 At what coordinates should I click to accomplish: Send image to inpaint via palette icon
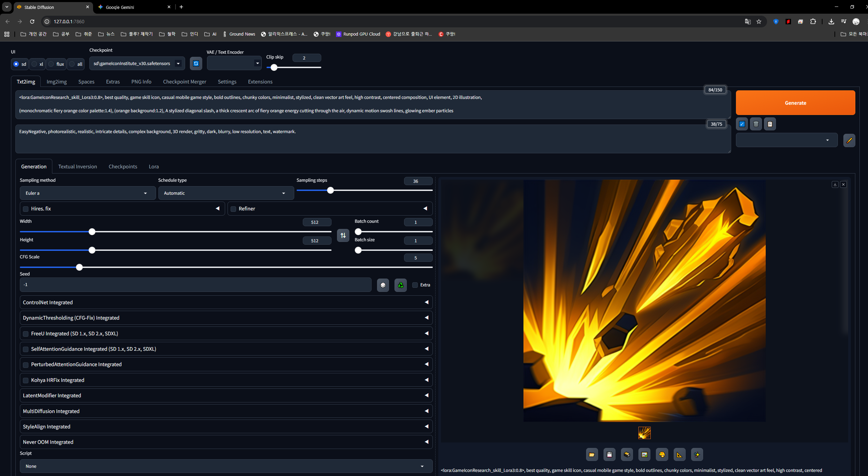tap(662, 454)
